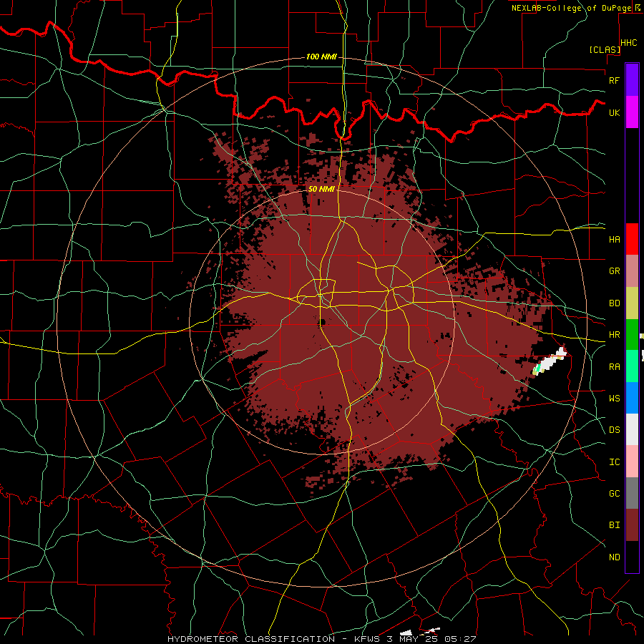The width and height of the screenshot is (644, 644).
Task: Click the BI brown legend swatch
Action: [632, 525]
